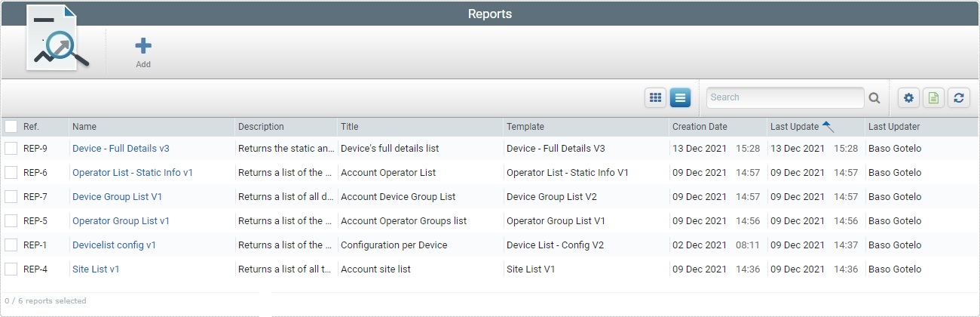The height and width of the screenshot is (317, 980).
Task: Click the title 'Account Device Group List'
Action: (398, 197)
